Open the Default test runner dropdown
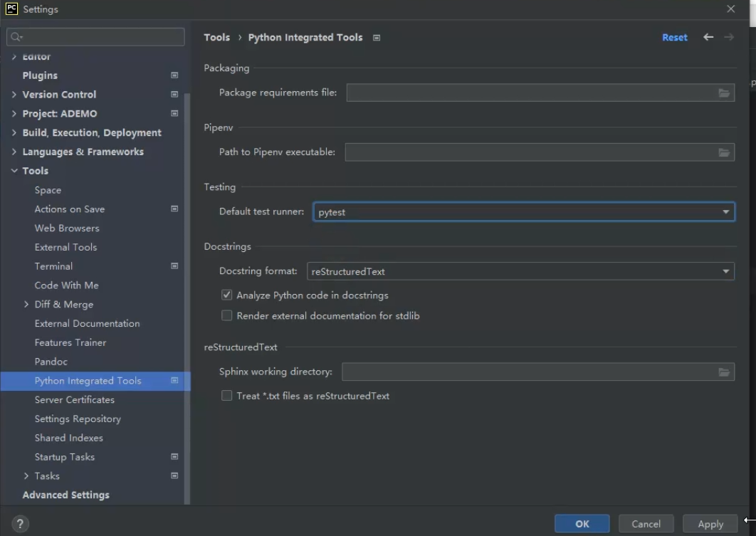 pyautogui.click(x=524, y=212)
